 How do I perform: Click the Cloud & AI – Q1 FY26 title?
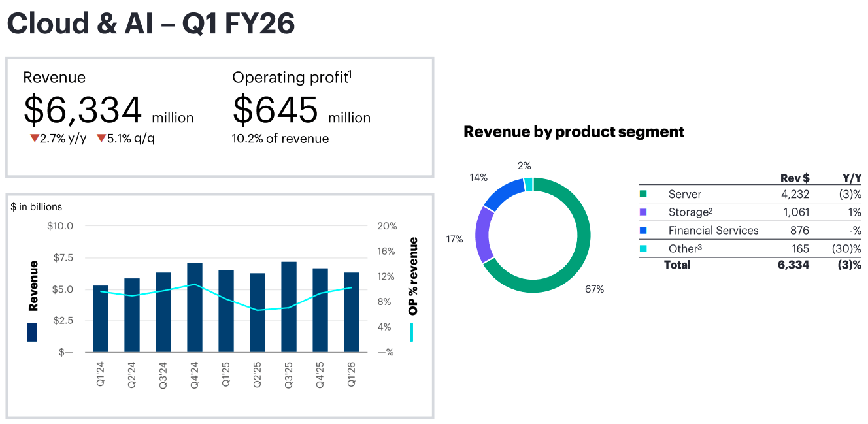pos(150,24)
